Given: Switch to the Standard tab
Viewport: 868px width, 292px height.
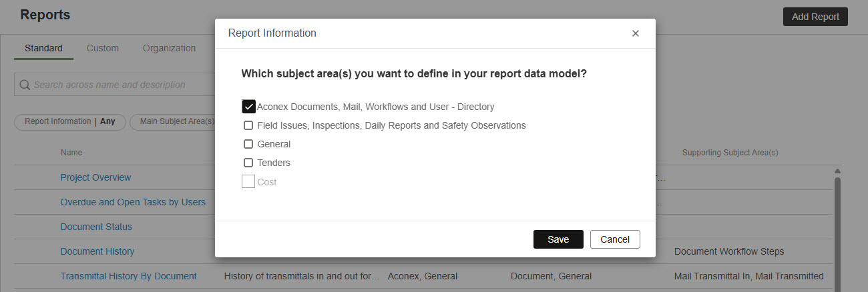Looking at the screenshot, I should pos(43,48).
